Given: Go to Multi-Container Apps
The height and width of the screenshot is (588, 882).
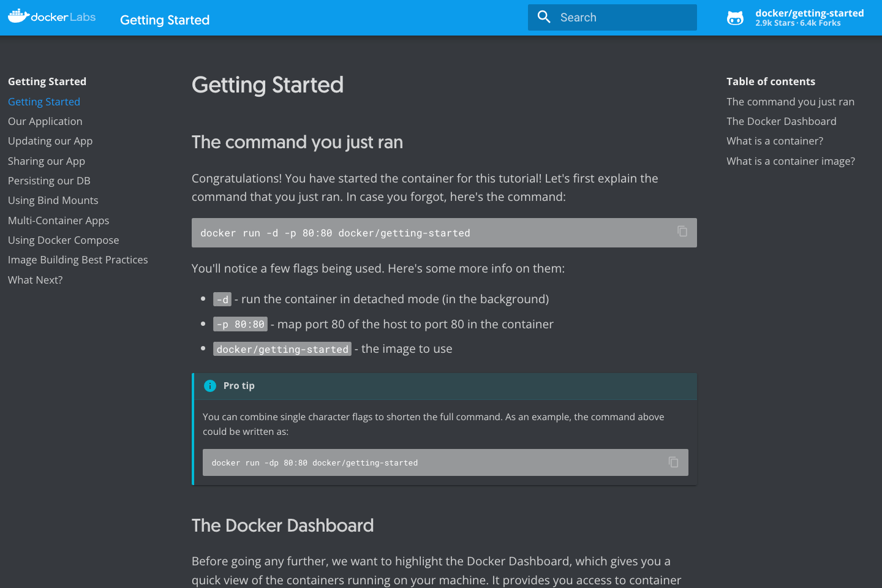Looking at the screenshot, I should pyautogui.click(x=59, y=221).
